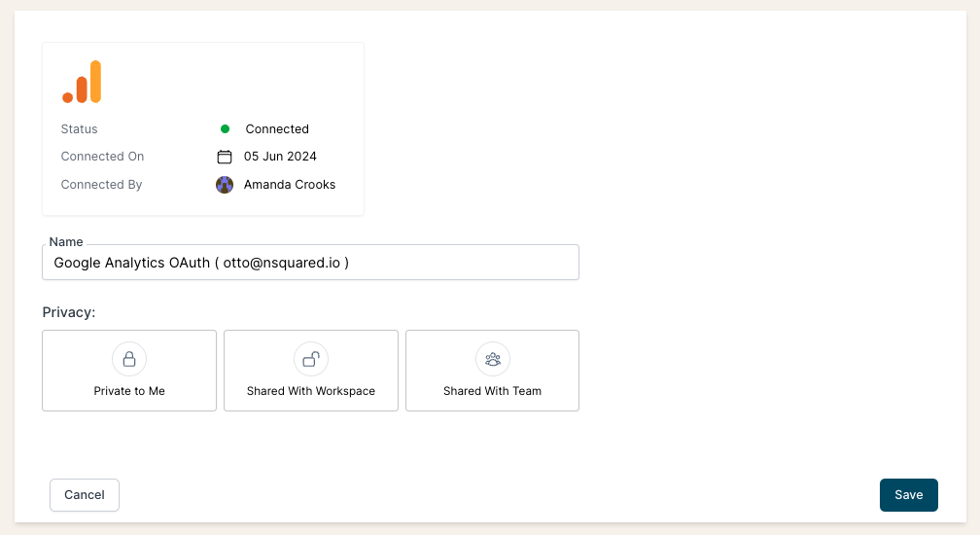Select the Private to Me privacy option
Image resolution: width=980 pixels, height=535 pixels.
(129, 371)
